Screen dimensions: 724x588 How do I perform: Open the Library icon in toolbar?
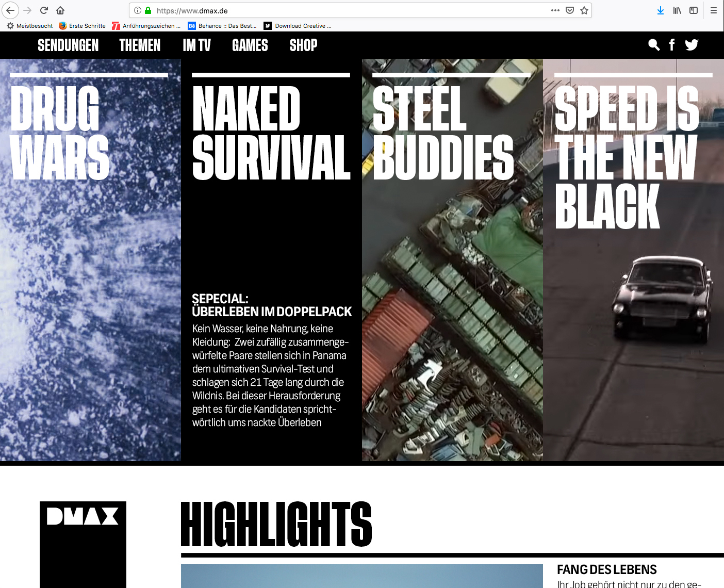677,10
